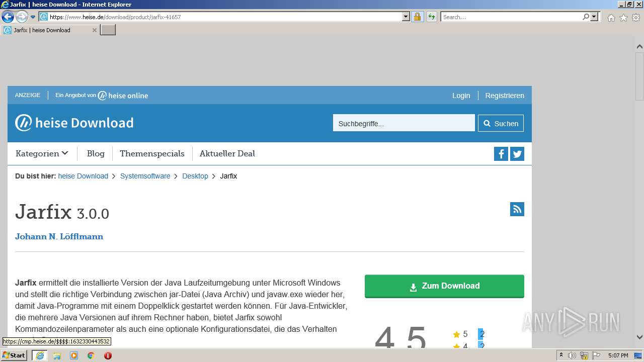Click the Home icon in browser
This screenshot has width=644, height=362.
[x=611, y=18]
